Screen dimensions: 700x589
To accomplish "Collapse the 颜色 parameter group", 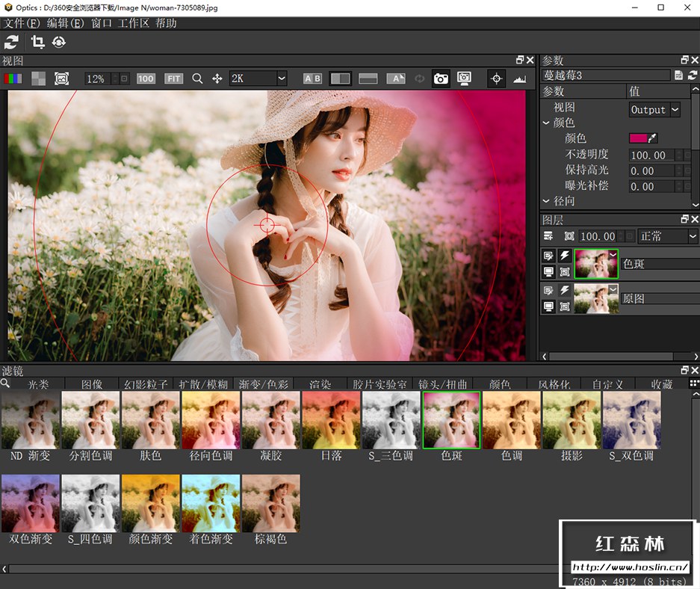I will point(546,123).
